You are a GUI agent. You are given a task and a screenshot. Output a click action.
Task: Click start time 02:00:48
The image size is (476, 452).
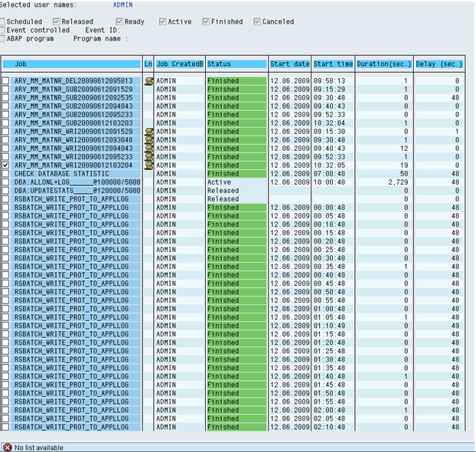point(329,410)
